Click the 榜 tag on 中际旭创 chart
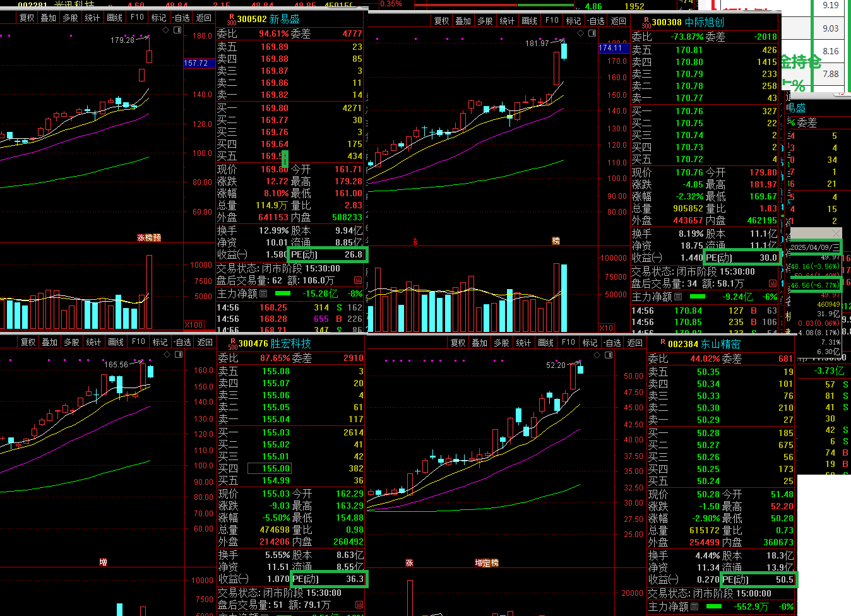Viewport: 851px width, 616px height. tap(556, 240)
